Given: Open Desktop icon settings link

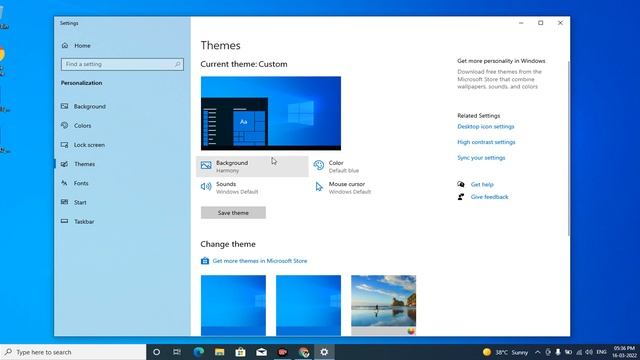Looking at the screenshot, I should point(486,127).
